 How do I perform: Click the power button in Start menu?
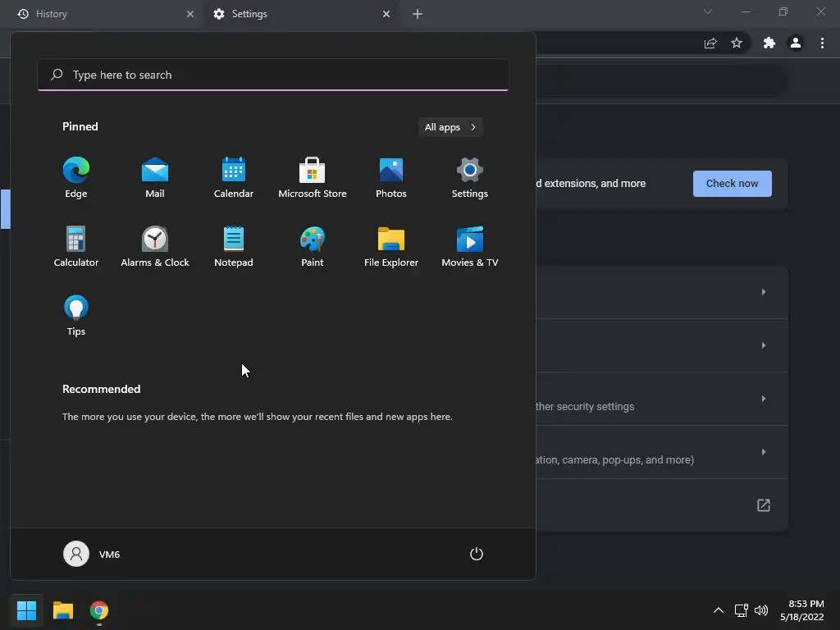pyautogui.click(x=477, y=554)
